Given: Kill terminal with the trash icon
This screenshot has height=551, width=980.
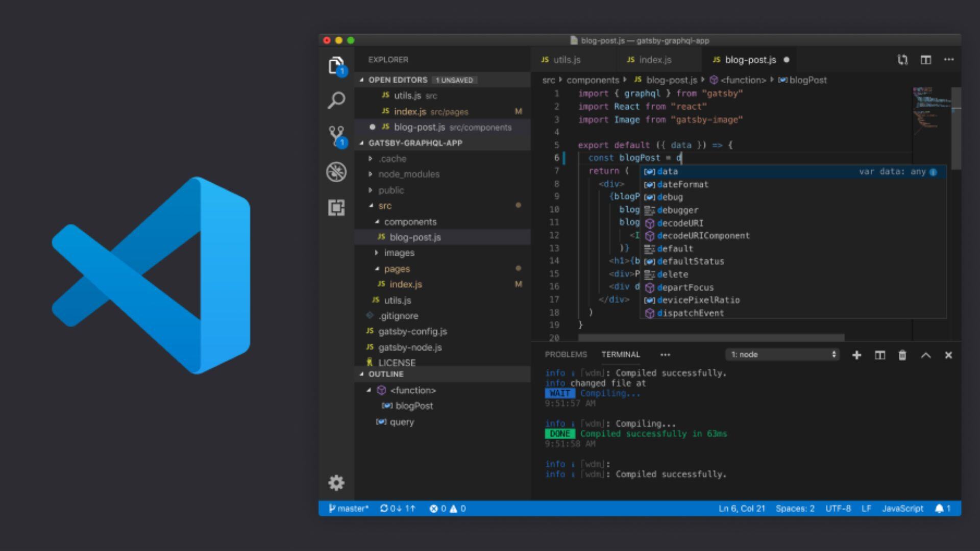Looking at the screenshot, I should (902, 355).
